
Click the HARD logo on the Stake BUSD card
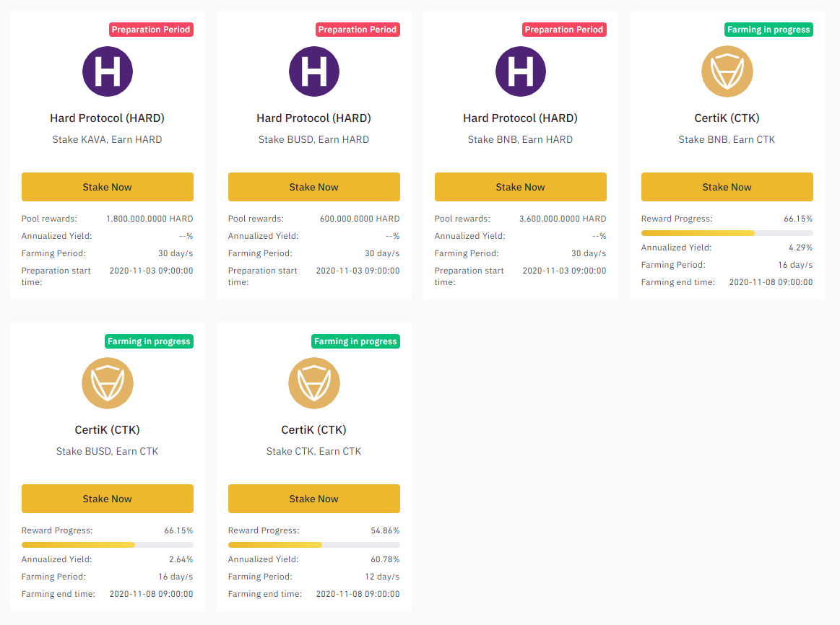(314, 71)
